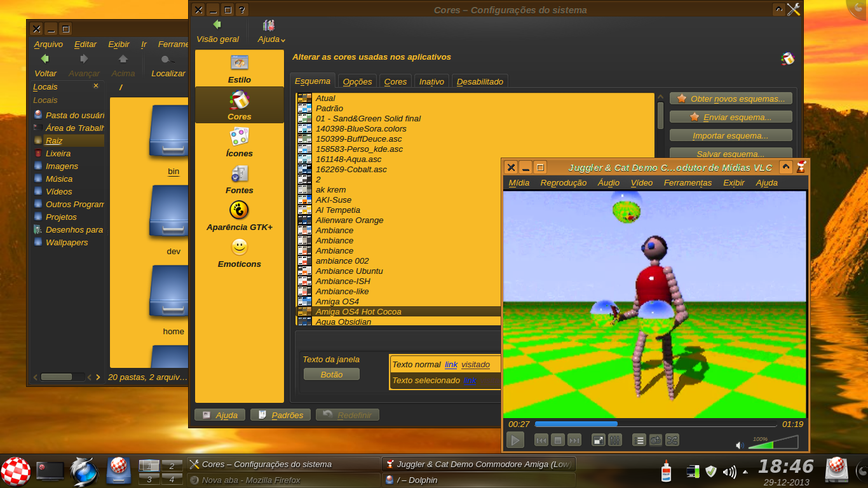Viewport: 868px width, 488px height.
Task: Click Voltar in Dolphin toolbar
Action: tap(45, 65)
